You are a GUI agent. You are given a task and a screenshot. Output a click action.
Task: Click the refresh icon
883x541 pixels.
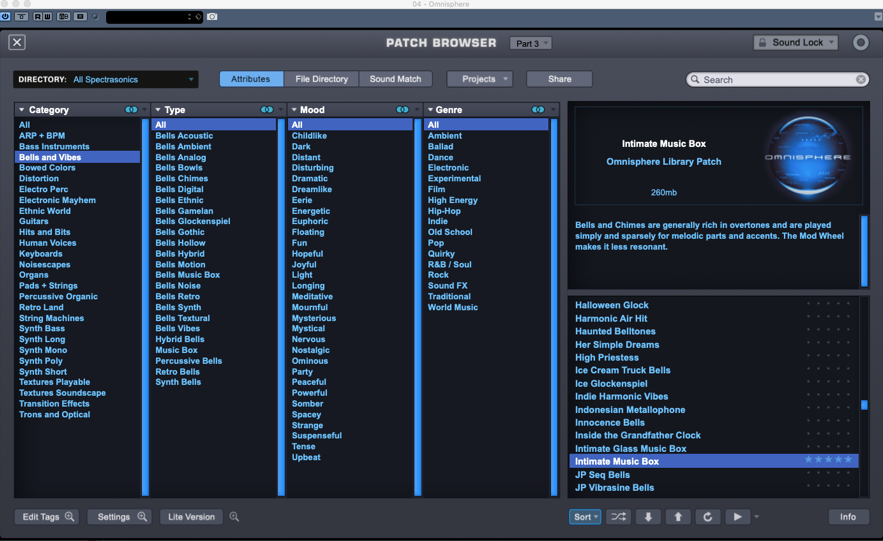(708, 517)
